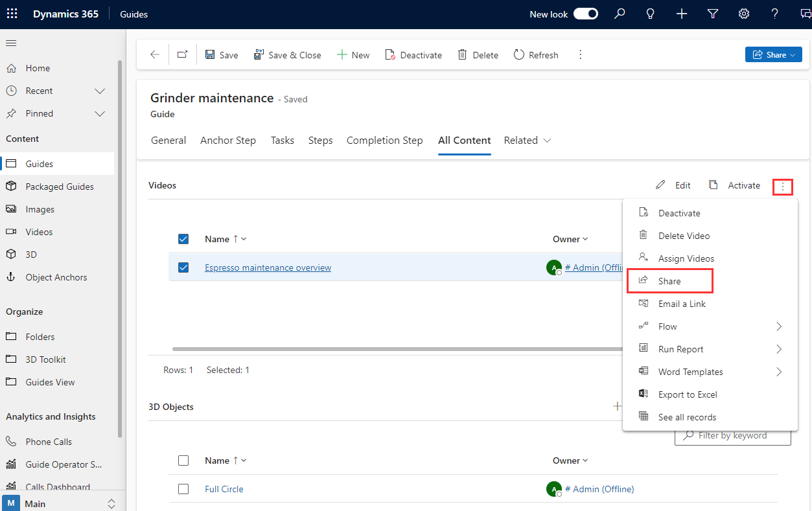The height and width of the screenshot is (511, 812).
Task: Expand the Word Templates submenu
Action: coord(689,371)
